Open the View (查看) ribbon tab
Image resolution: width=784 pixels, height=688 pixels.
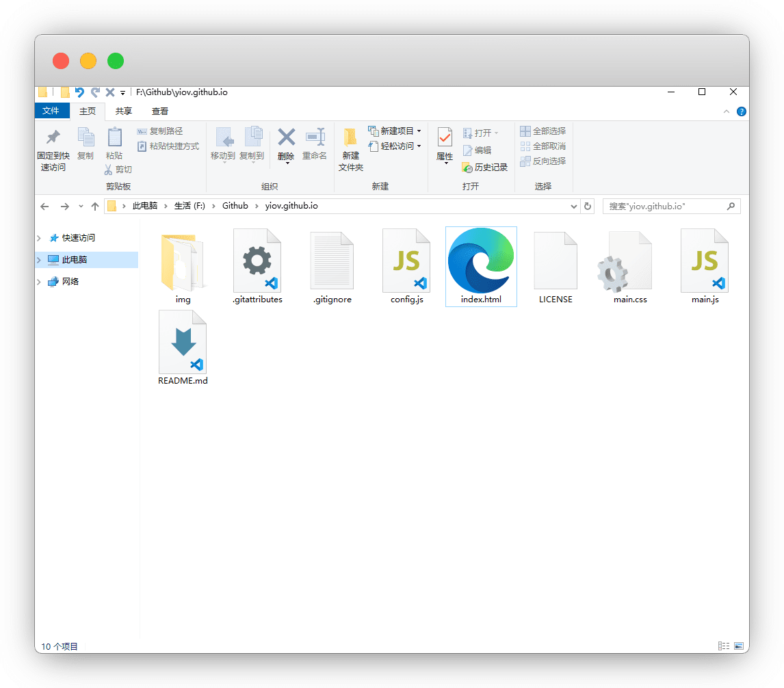[x=160, y=111]
